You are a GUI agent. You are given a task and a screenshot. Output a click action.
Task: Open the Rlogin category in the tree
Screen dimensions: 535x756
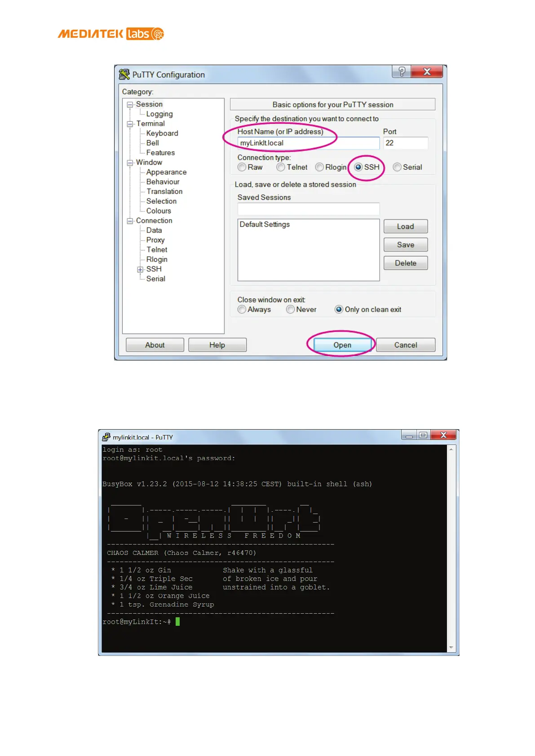tap(157, 259)
